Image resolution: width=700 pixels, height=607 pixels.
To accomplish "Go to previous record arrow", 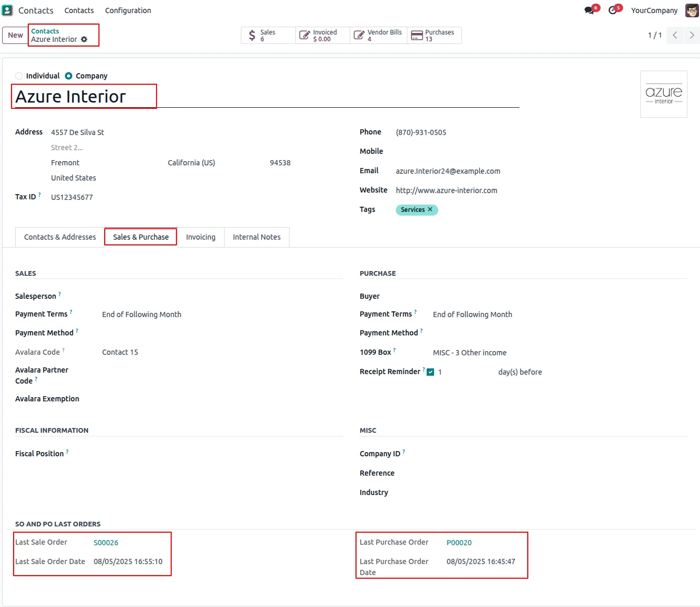I will click(x=675, y=35).
